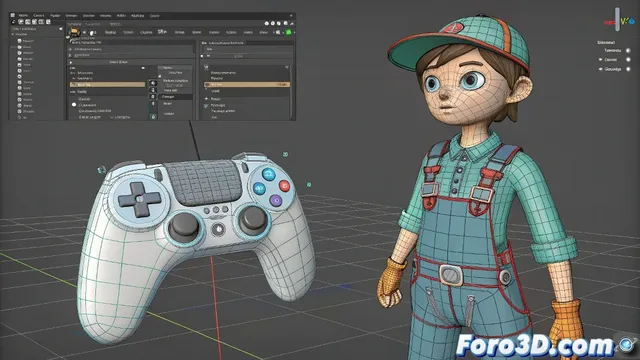Click the speaker icon beside the tan row
The height and width of the screenshot is (360, 640).
(153, 83)
